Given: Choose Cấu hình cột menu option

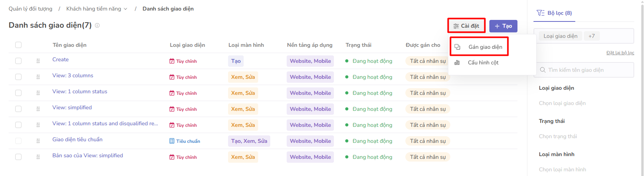Looking at the screenshot, I should [483, 62].
